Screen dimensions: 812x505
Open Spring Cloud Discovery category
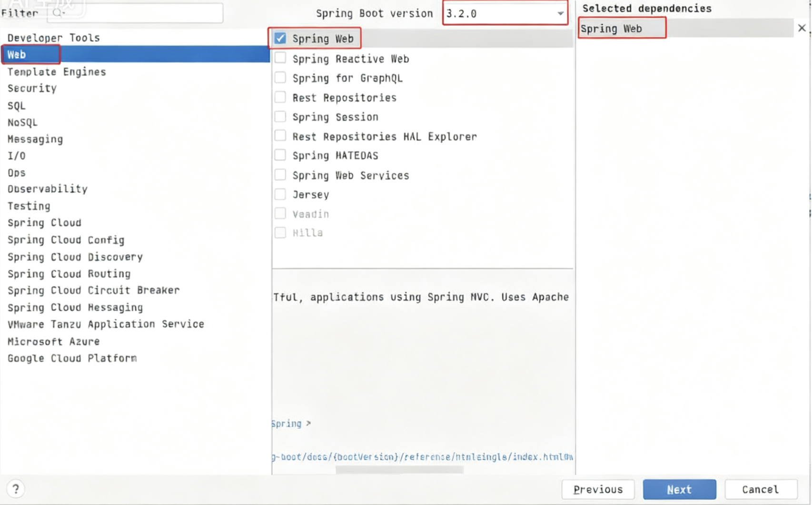(x=135, y=257)
